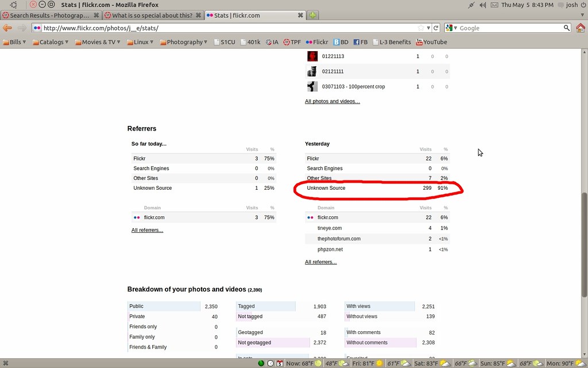588x368 pixels.
Task: Go back with the browser back arrow
Action: click(7, 28)
